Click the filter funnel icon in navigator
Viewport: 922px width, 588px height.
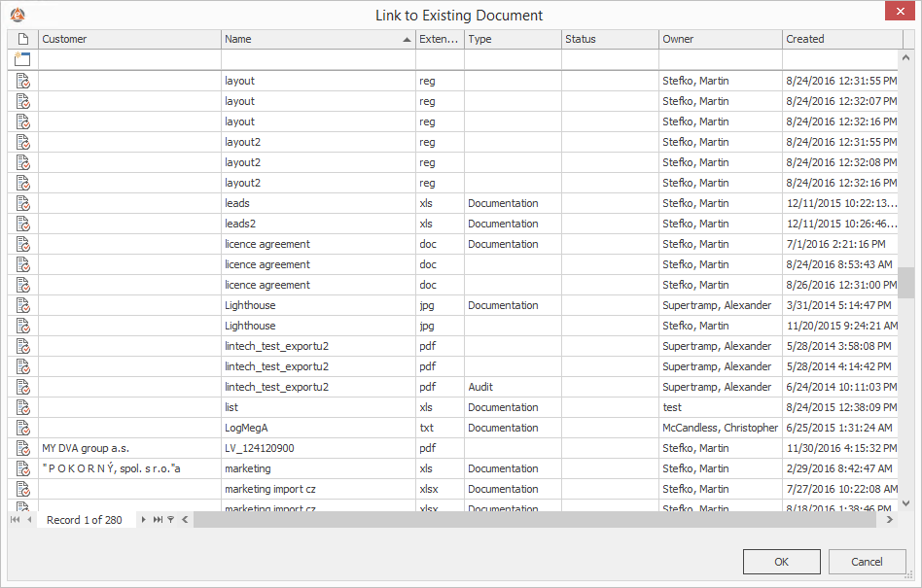[x=171, y=519]
